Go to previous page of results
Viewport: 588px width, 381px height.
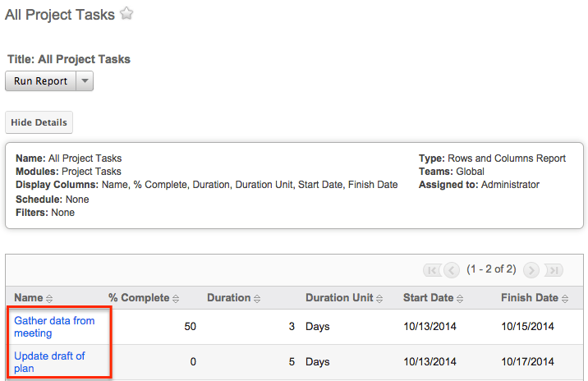(x=452, y=270)
